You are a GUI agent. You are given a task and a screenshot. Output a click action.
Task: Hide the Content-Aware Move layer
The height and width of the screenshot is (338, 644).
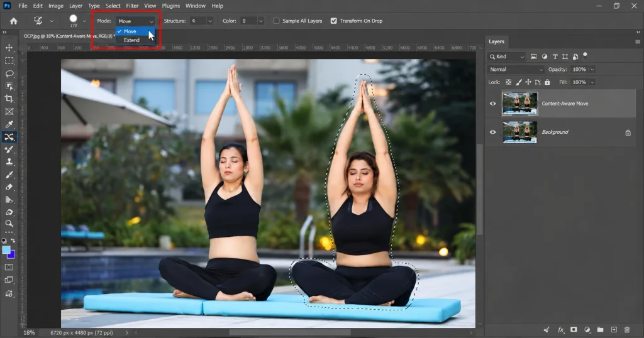(x=493, y=104)
